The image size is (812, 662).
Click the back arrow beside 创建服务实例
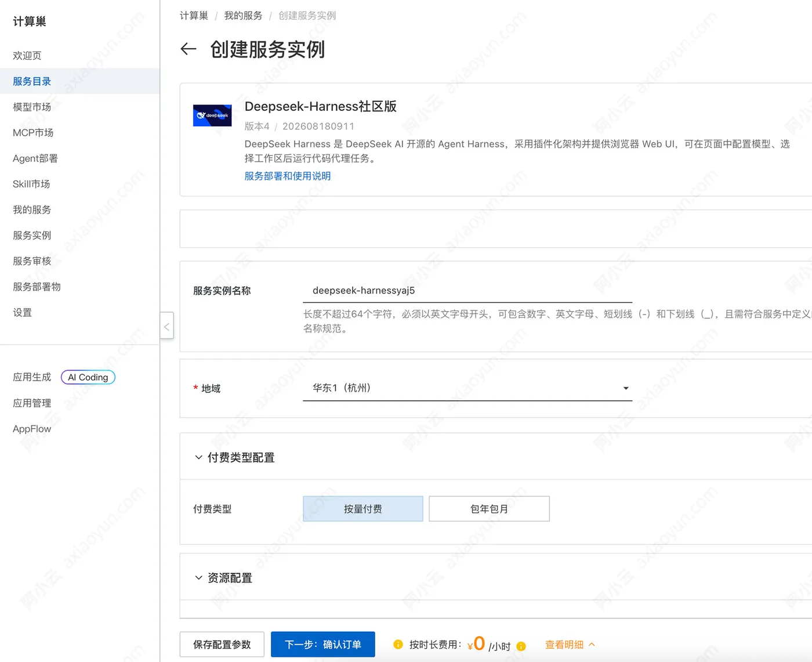click(x=188, y=49)
